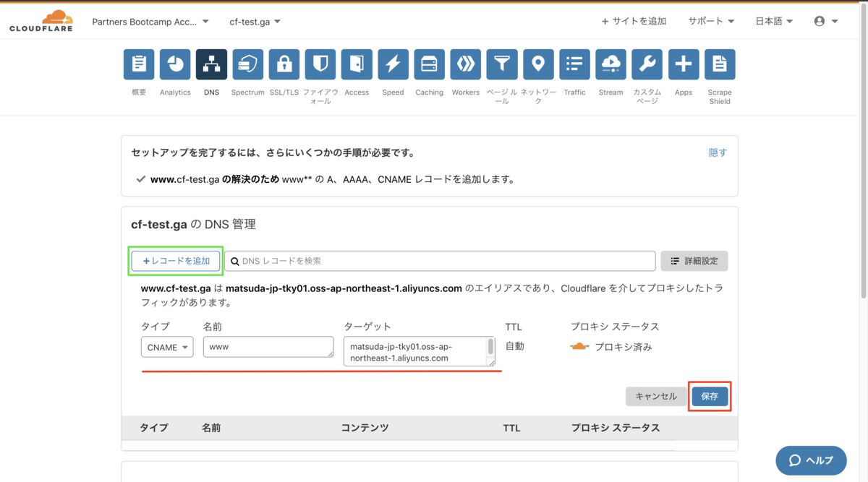Toggle the orange cloud proxy status
The width and height of the screenshot is (868, 482).
[x=579, y=347]
